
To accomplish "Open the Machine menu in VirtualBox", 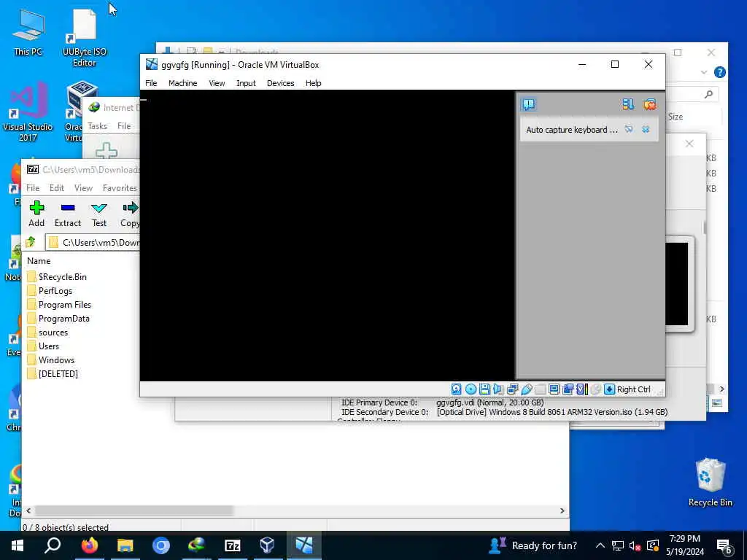I will 182,83.
